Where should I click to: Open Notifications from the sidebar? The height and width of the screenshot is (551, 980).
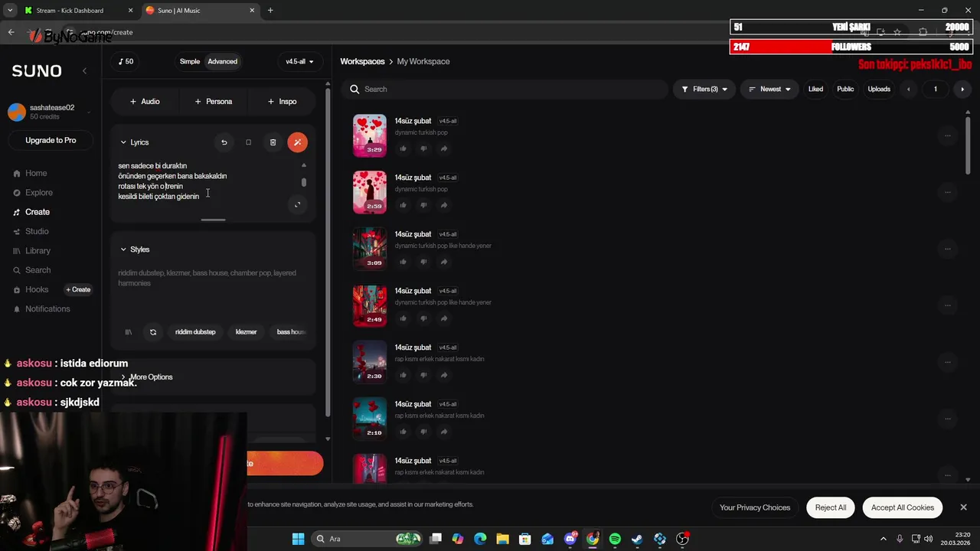[x=42, y=309]
